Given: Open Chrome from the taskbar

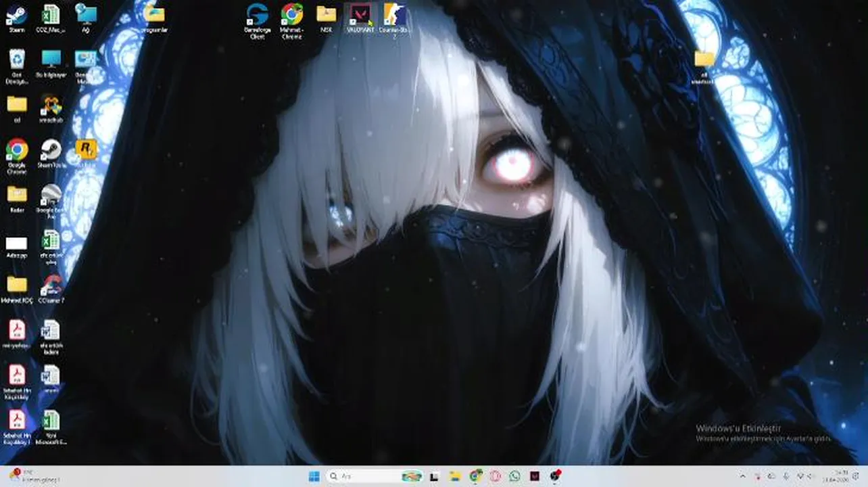Looking at the screenshot, I should pos(476,476).
